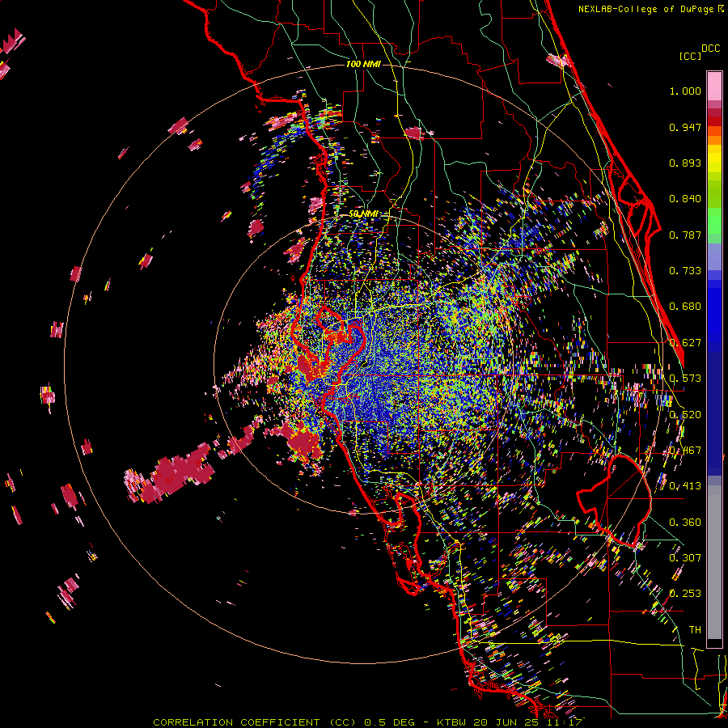Click the 0.5 DEG elevation text
This screenshot has height=728, width=728.
[x=389, y=722]
